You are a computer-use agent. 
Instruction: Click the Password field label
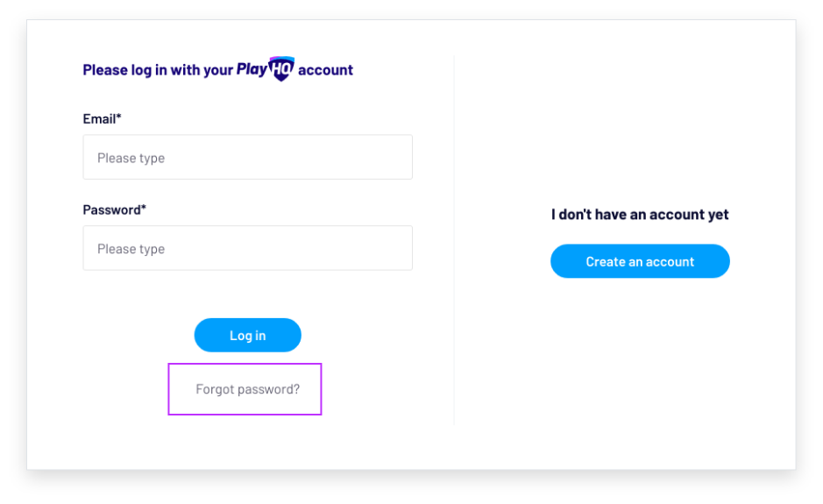111,210
